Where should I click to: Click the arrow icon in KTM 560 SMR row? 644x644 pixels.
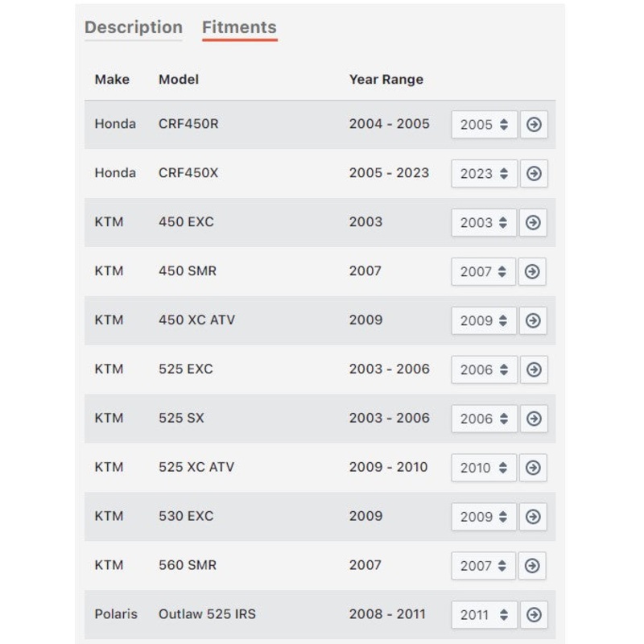point(532,566)
